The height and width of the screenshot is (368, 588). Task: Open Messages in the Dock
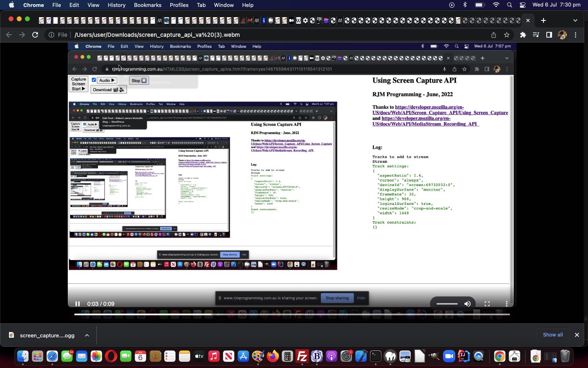click(67, 356)
